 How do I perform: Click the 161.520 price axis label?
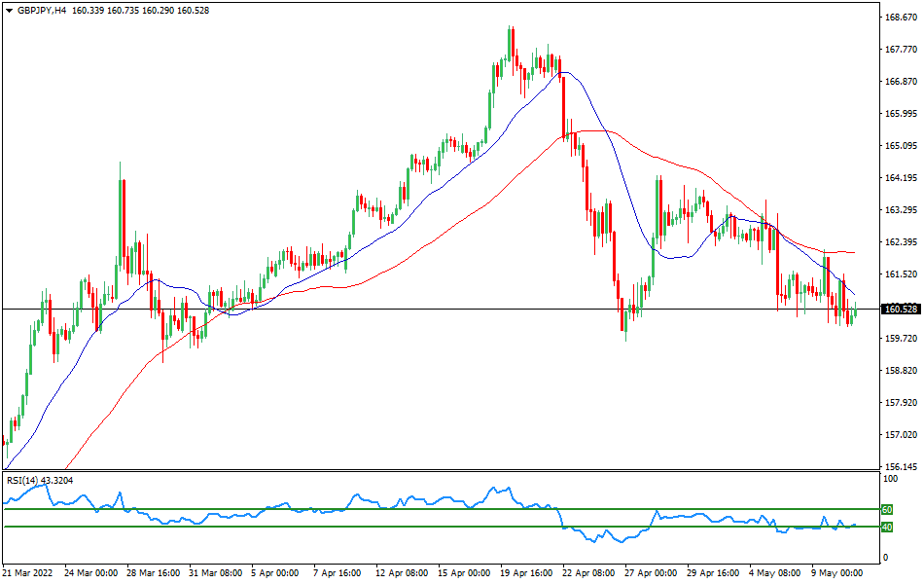pos(901,274)
